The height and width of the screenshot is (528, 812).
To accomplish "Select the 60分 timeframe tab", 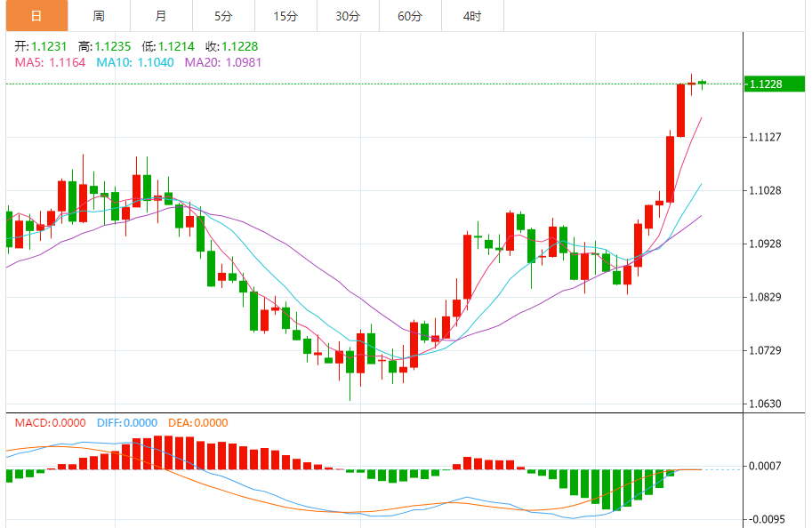I will pyautogui.click(x=410, y=15).
